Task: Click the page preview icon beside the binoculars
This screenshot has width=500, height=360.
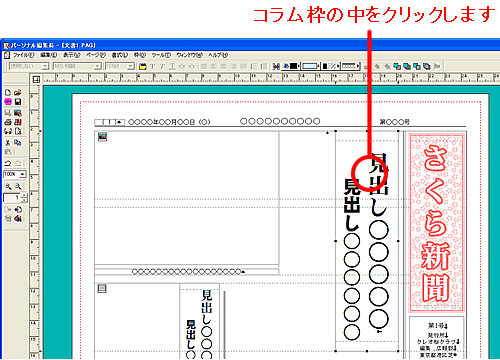Action: [18, 131]
